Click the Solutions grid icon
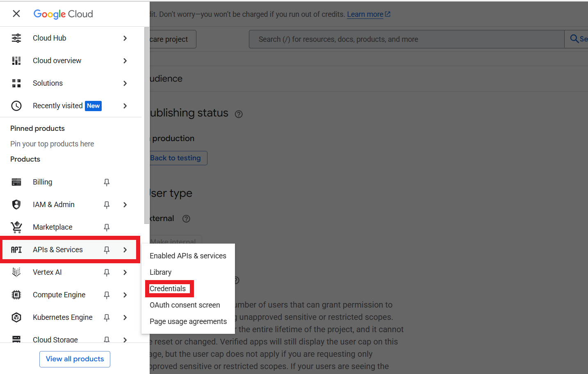The image size is (588, 374). [16, 83]
